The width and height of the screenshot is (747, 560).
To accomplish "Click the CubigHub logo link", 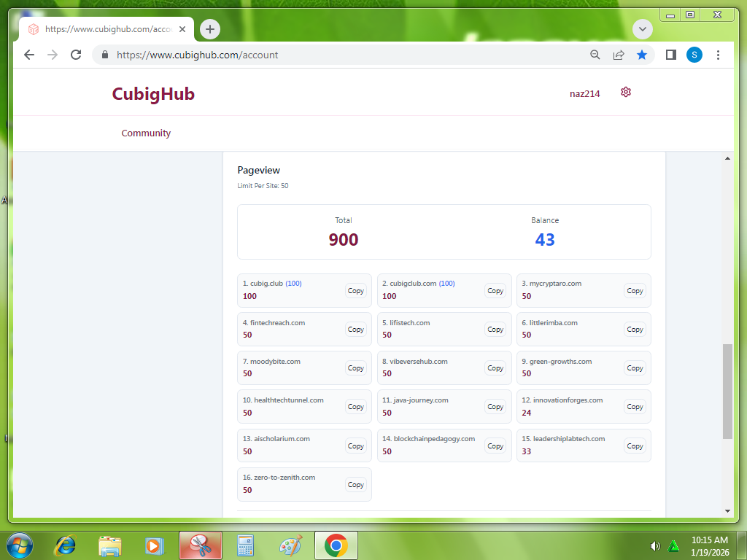I will pyautogui.click(x=153, y=94).
